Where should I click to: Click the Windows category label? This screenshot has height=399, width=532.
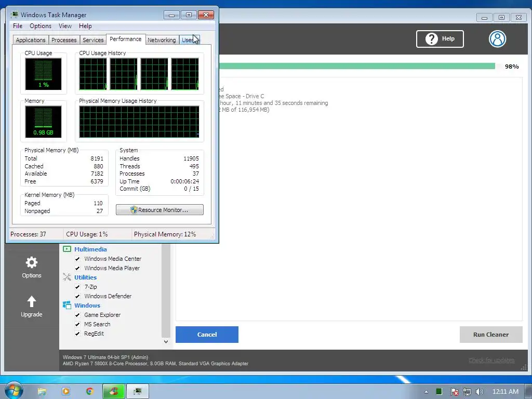[87, 305]
